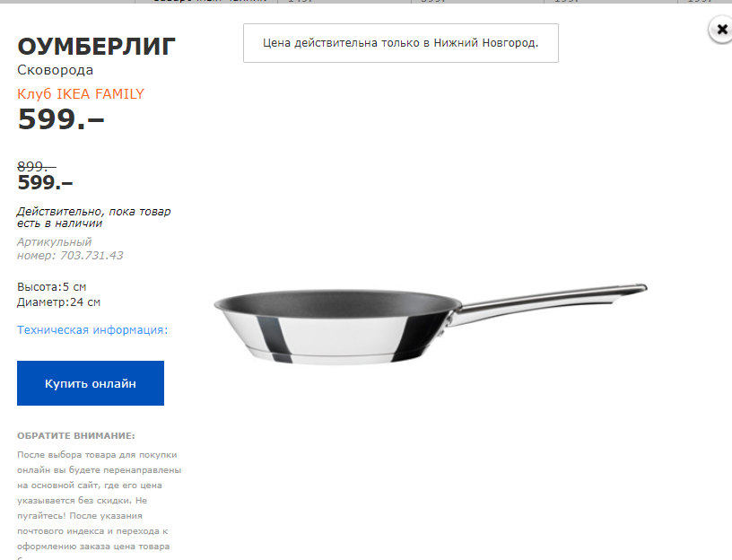Click the frying pan product image
732x560 pixels.
(431, 323)
